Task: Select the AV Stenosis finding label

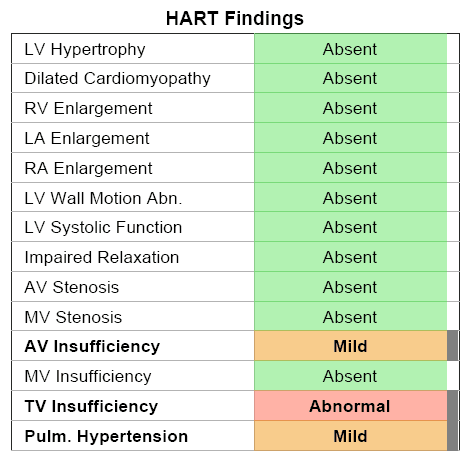Action: [x=71, y=287]
